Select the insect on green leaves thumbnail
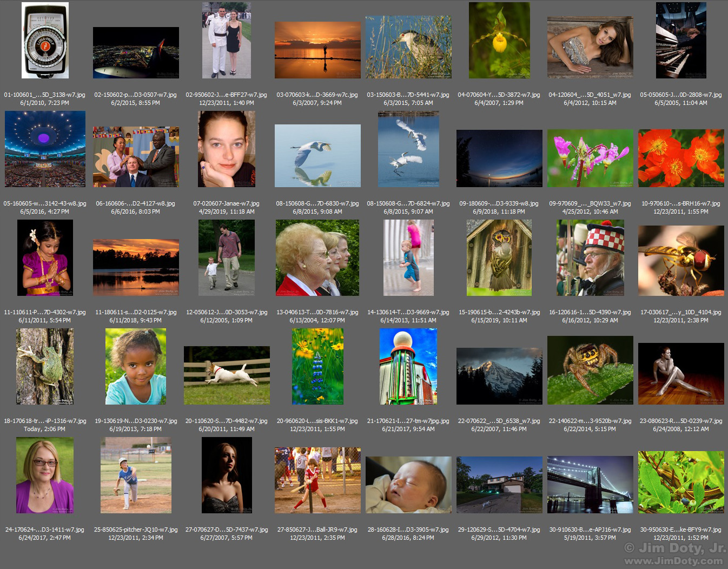This screenshot has height=569, width=728. pyautogui.click(x=681, y=482)
